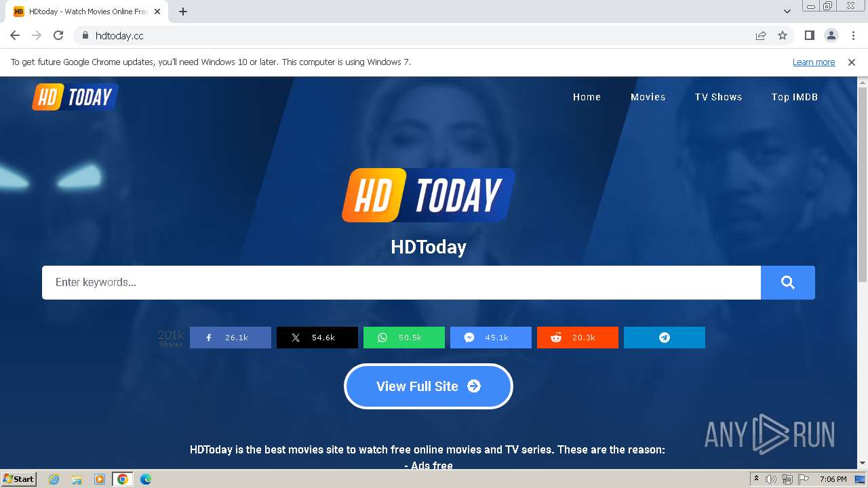Image resolution: width=868 pixels, height=488 pixels.
Task: Click the 201k Shares counter
Action: click(171, 338)
